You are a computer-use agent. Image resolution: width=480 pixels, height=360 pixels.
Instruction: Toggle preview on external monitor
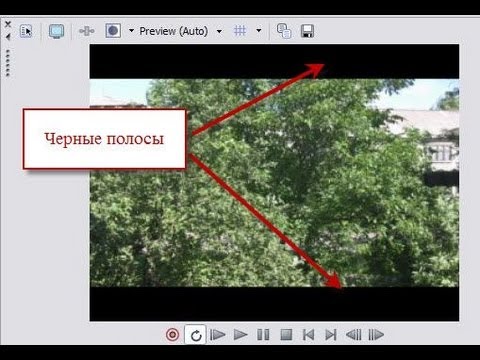[x=57, y=31]
